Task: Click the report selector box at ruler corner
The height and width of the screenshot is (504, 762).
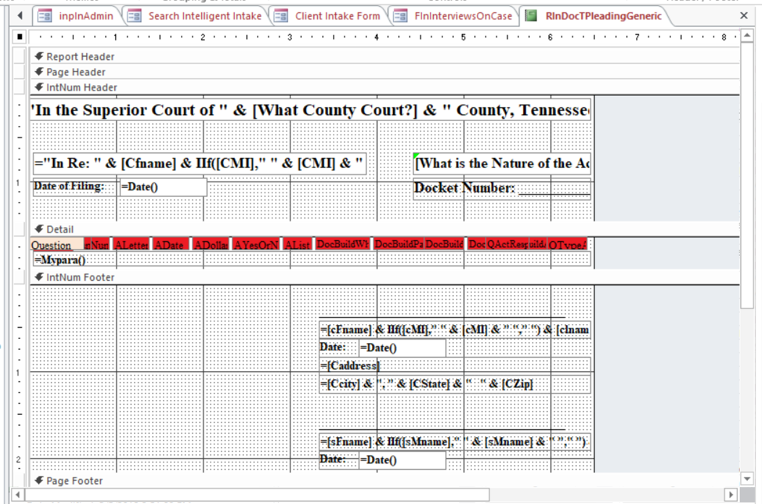Action: (20, 37)
